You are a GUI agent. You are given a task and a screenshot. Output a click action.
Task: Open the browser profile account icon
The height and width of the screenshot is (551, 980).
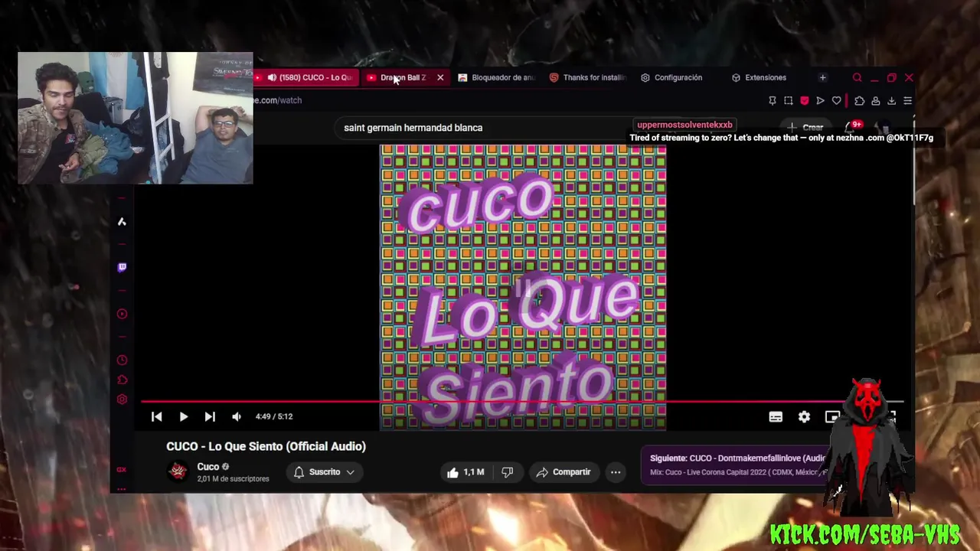point(875,100)
